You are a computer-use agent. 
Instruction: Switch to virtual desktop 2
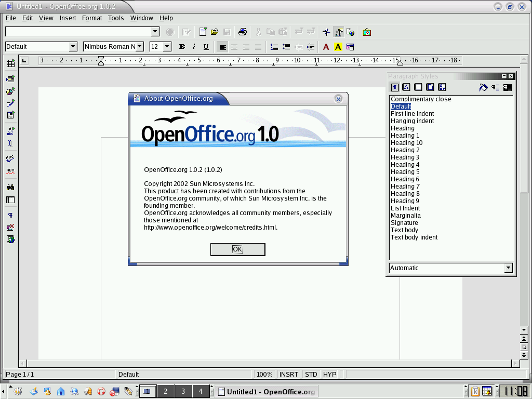point(166,391)
